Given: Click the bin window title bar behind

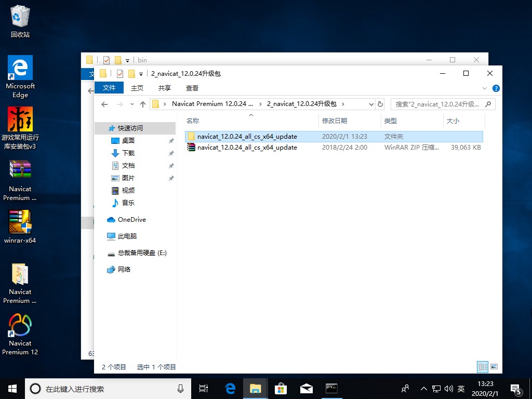Looking at the screenshot, I should coord(284,59).
